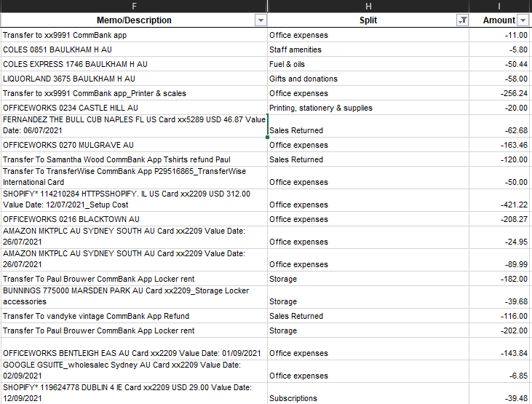Click the amount -20.00 cell

499,108
